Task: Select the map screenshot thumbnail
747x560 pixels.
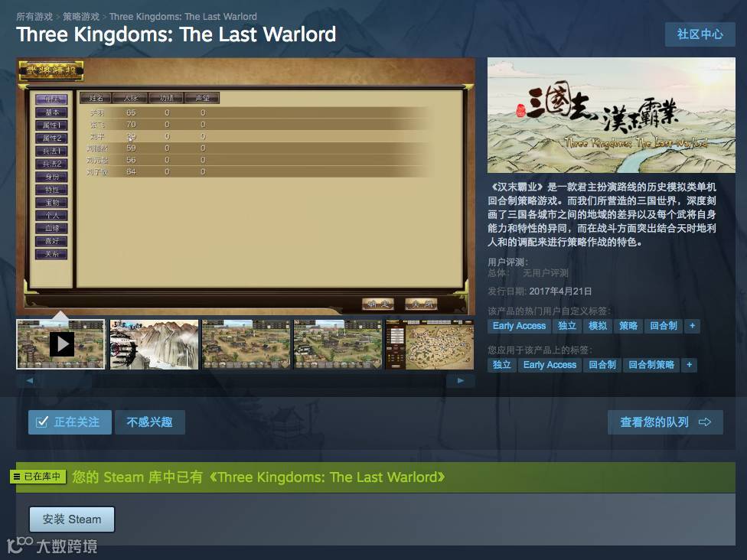Action: point(429,344)
